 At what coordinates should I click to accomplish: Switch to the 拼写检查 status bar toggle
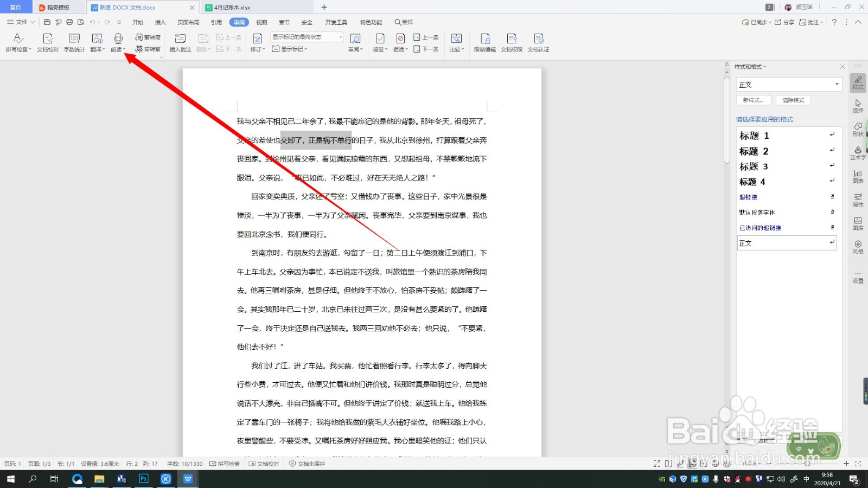(x=225, y=464)
